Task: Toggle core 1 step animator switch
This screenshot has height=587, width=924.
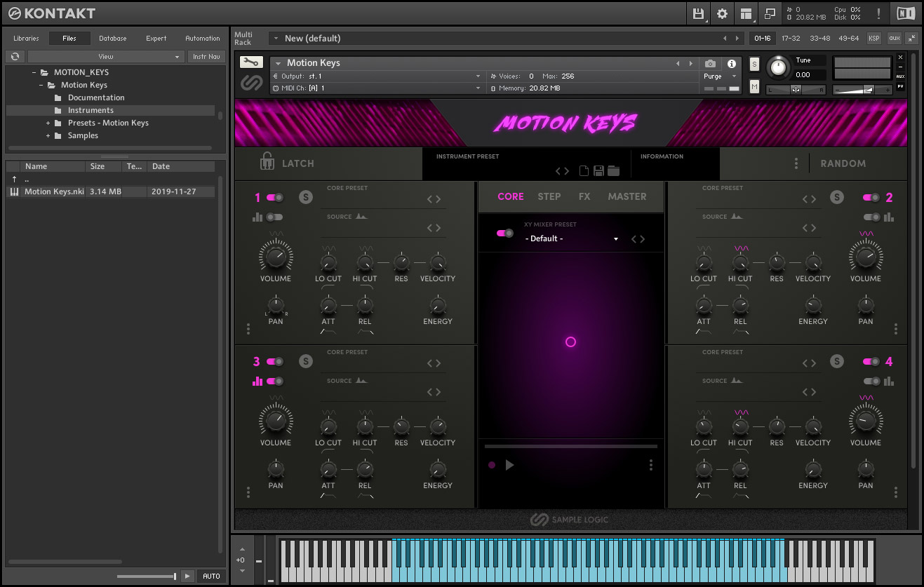Action: 275,217
